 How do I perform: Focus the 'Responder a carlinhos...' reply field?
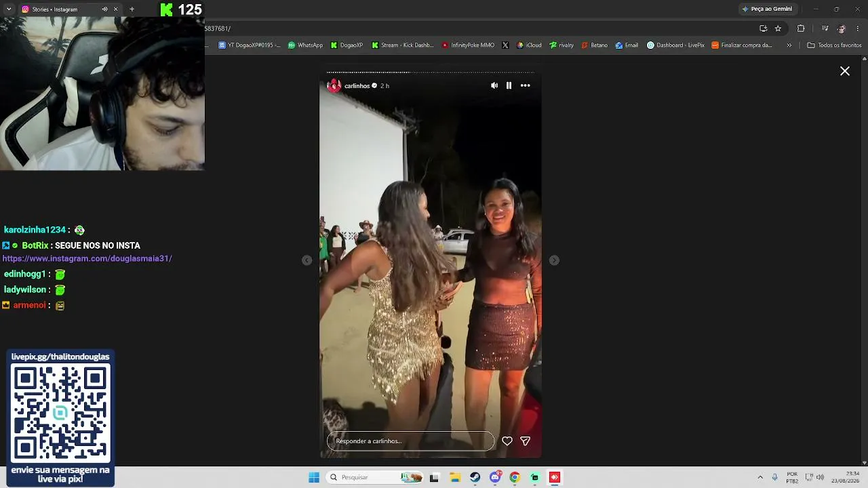pyautogui.click(x=410, y=441)
